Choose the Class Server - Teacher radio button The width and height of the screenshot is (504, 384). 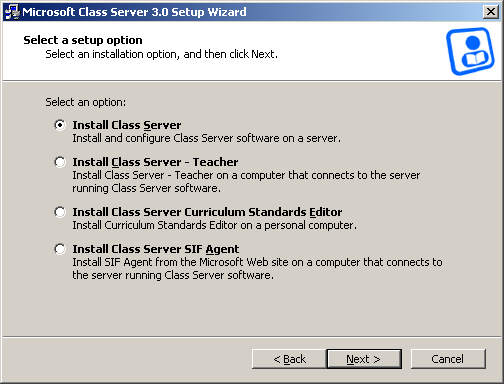pyautogui.click(x=60, y=162)
